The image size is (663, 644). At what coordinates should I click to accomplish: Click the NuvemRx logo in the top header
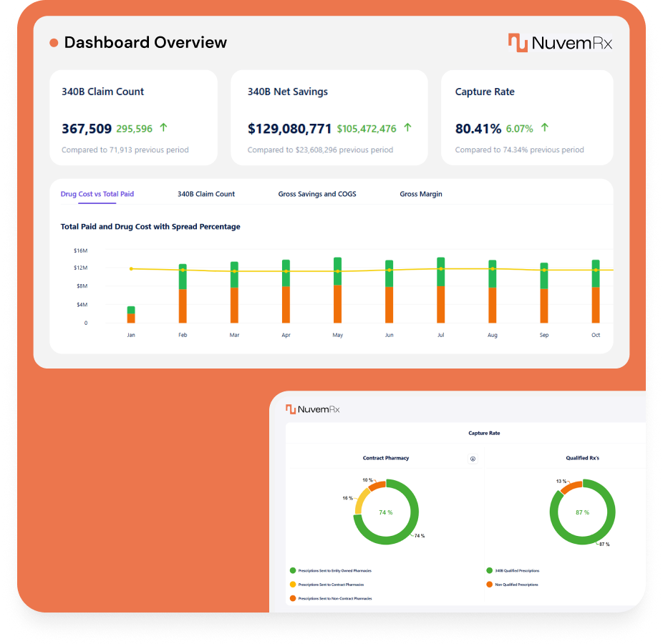pyautogui.click(x=560, y=43)
